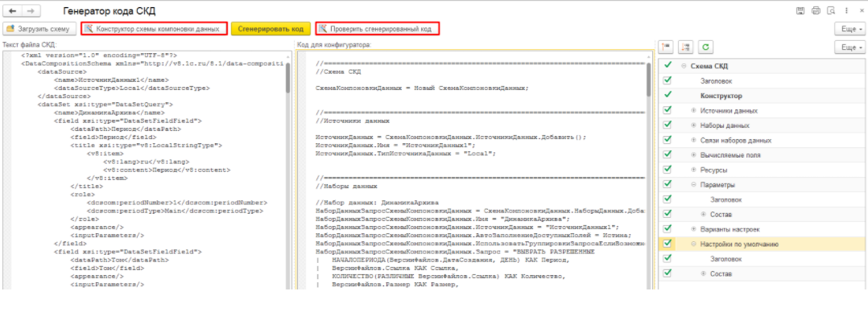Expand the Наборы данных tree node

tap(694, 125)
